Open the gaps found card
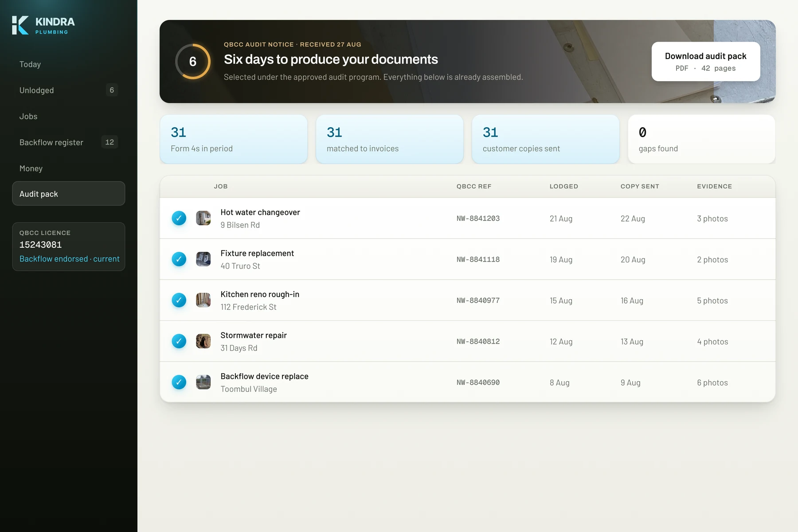The width and height of the screenshot is (798, 532). 702,139
